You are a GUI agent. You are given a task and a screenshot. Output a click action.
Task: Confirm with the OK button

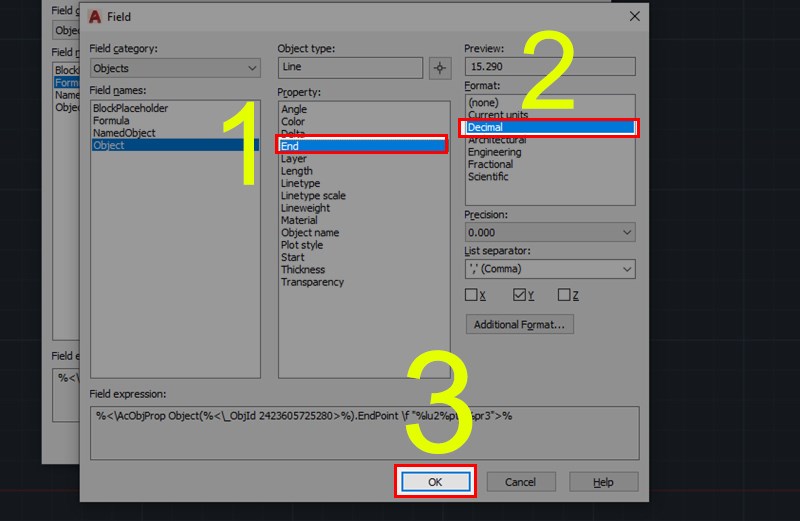pos(435,482)
